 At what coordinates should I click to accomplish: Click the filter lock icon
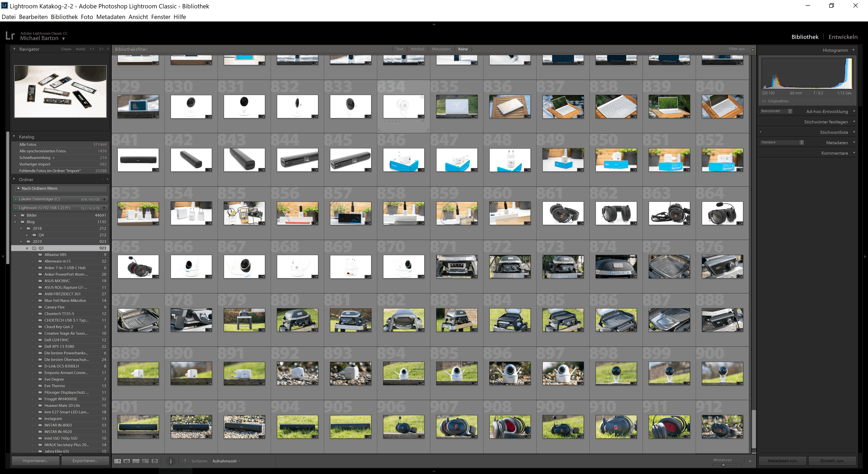click(753, 49)
